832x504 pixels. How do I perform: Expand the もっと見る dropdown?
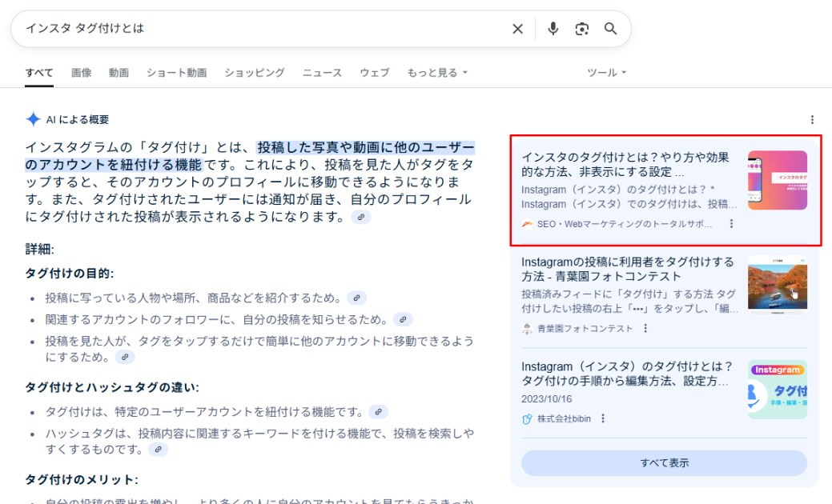pos(437,73)
